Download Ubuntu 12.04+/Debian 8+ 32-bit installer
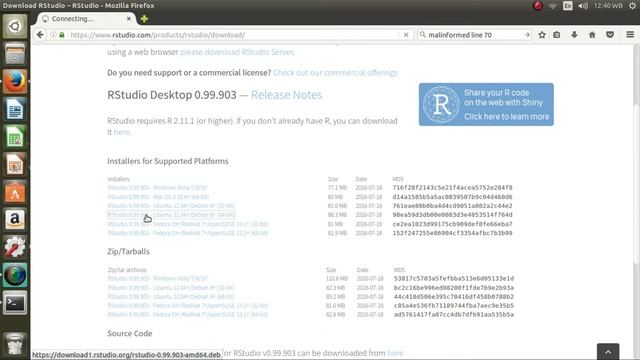The image size is (640, 360). 171,206
